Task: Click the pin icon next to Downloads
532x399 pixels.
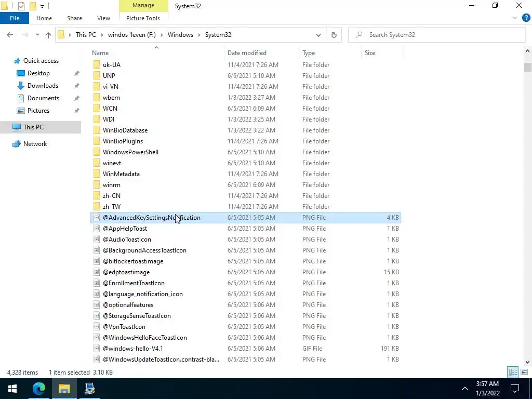Action: click(77, 86)
